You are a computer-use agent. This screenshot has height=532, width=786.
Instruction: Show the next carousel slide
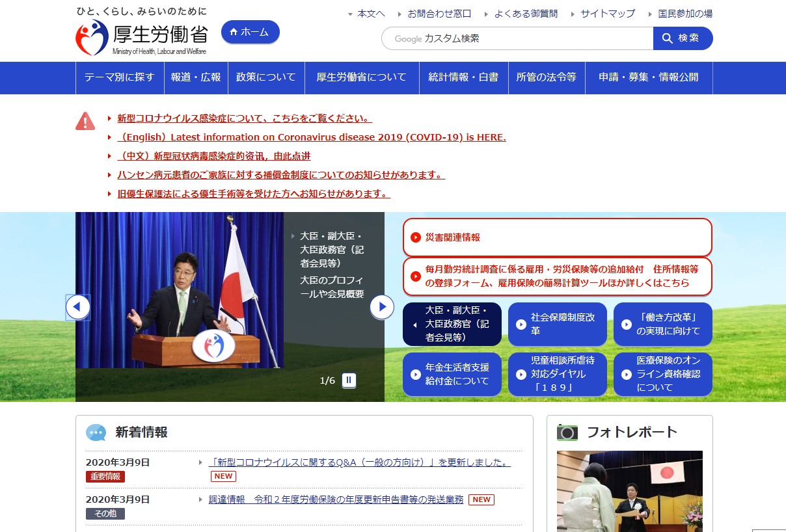click(382, 307)
